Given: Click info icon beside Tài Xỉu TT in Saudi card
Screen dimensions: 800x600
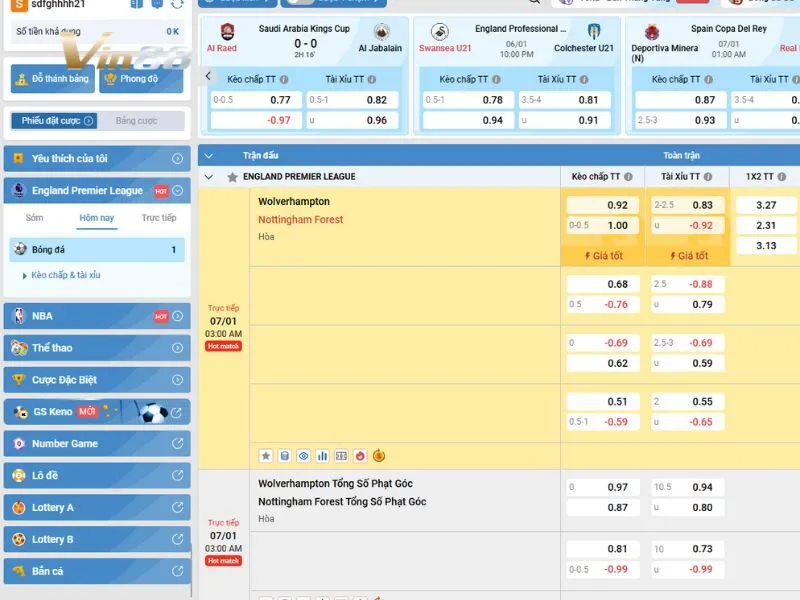Looking at the screenshot, I should [372, 80].
